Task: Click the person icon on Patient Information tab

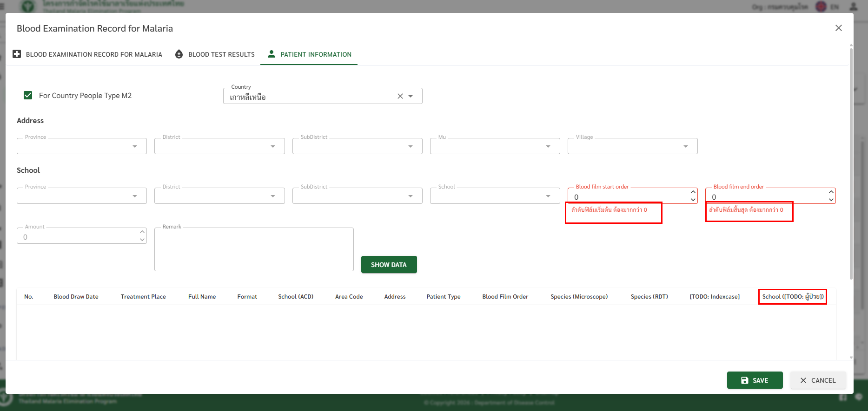Action: 272,54
